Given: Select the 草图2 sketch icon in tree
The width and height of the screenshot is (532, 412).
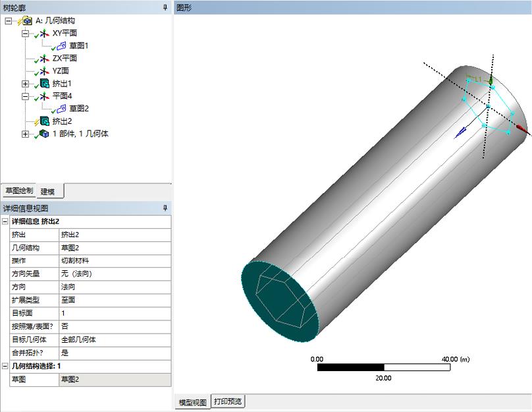Looking at the screenshot, I should point(62,109).
